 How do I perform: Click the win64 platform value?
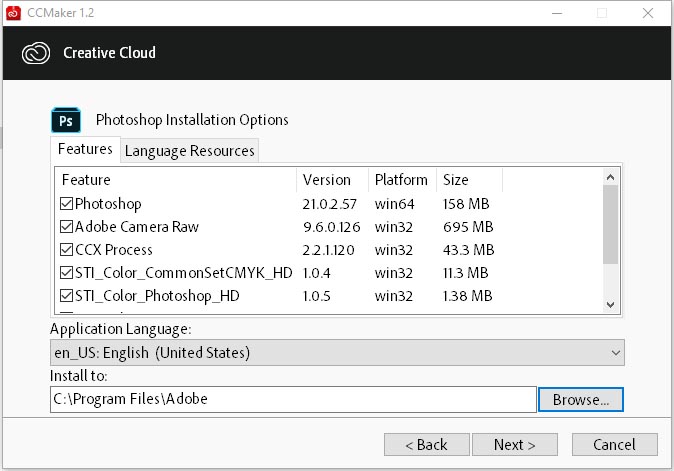(394, 204)
